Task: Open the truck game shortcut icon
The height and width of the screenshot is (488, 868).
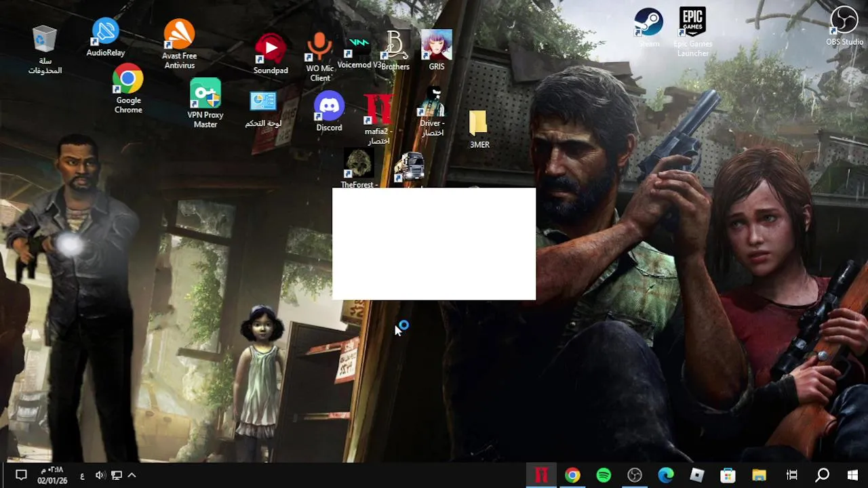Action: pyautogui.click(x=409, y=169)
